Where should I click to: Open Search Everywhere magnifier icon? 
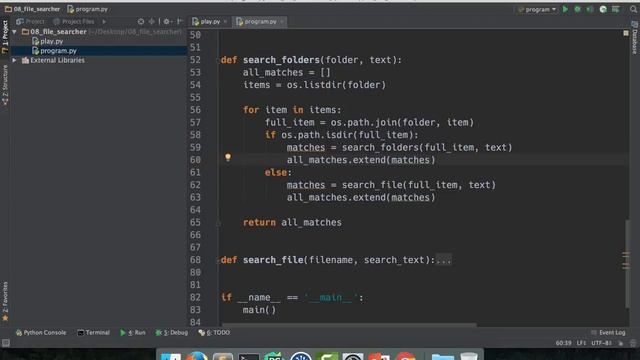633,9
